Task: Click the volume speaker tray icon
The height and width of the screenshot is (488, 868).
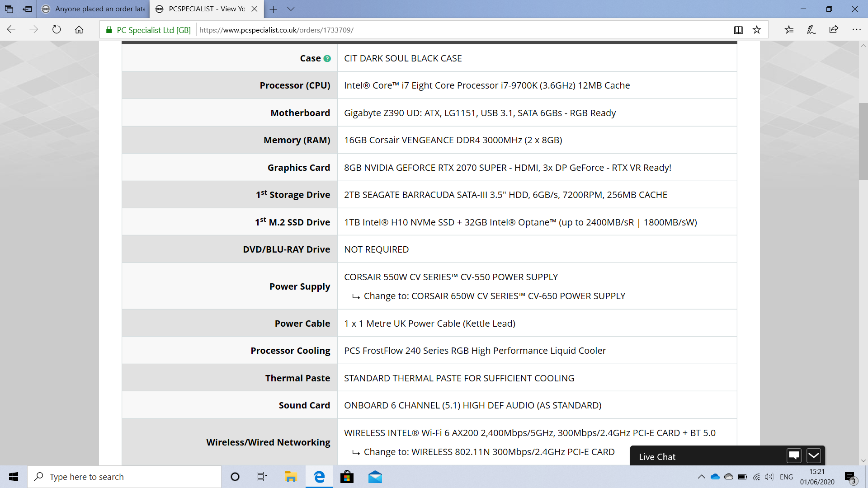Action: click(769, 477)
